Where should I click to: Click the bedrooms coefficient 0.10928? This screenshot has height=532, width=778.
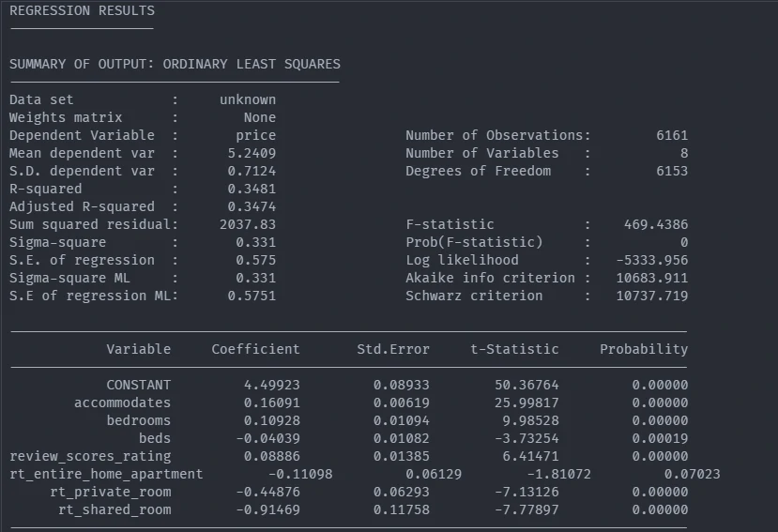pos(272,421)
